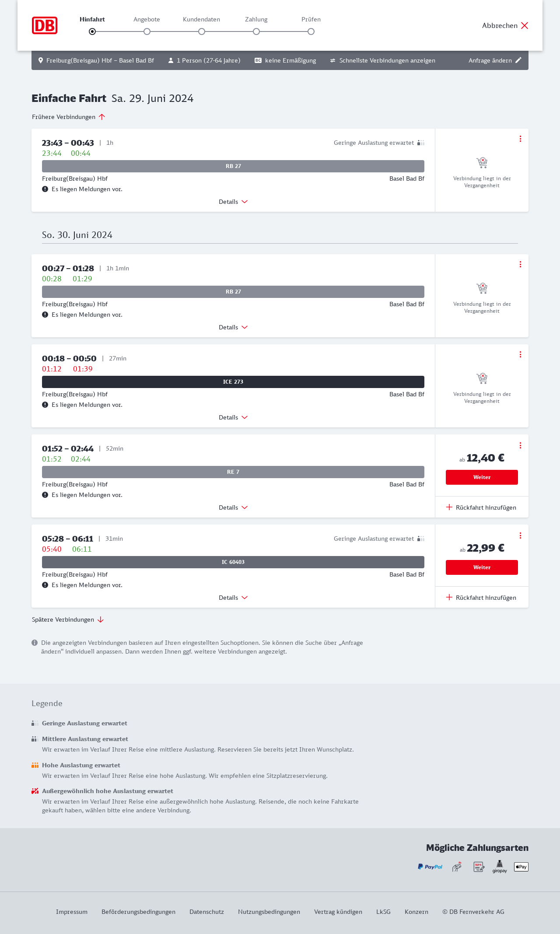Open three-dot menu for RB 27 23:43 connection
Screen dimensions: 560x934
click(x=520, y=139)
